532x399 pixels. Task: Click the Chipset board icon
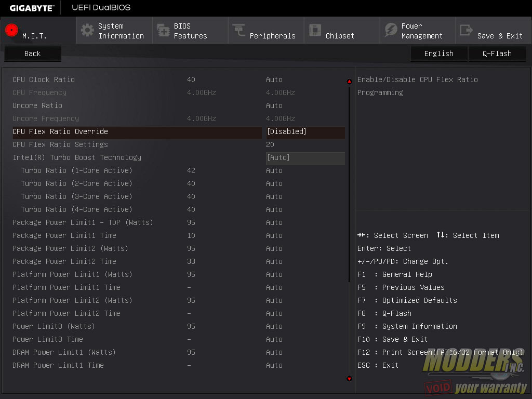(315, 30)
